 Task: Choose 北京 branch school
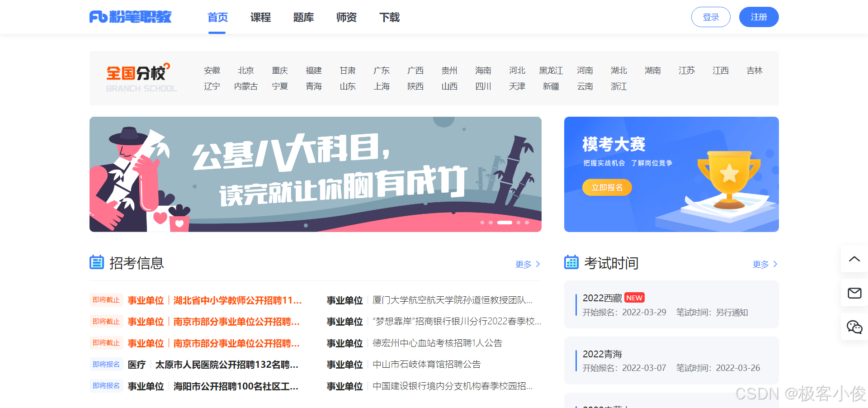click(246, 71)
